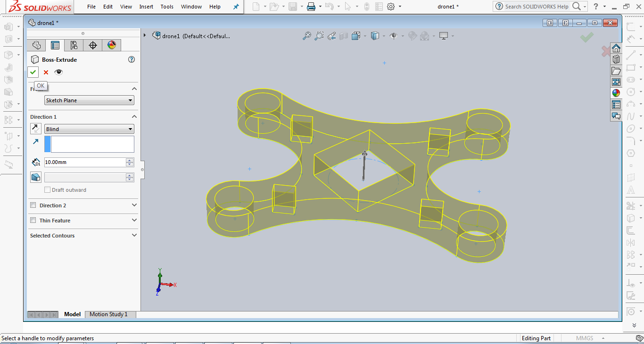This screenshot has width=644, height=344.
Task: Open the Design Library task pane icon
Action: pyautogui.click(x=616, y=59)
